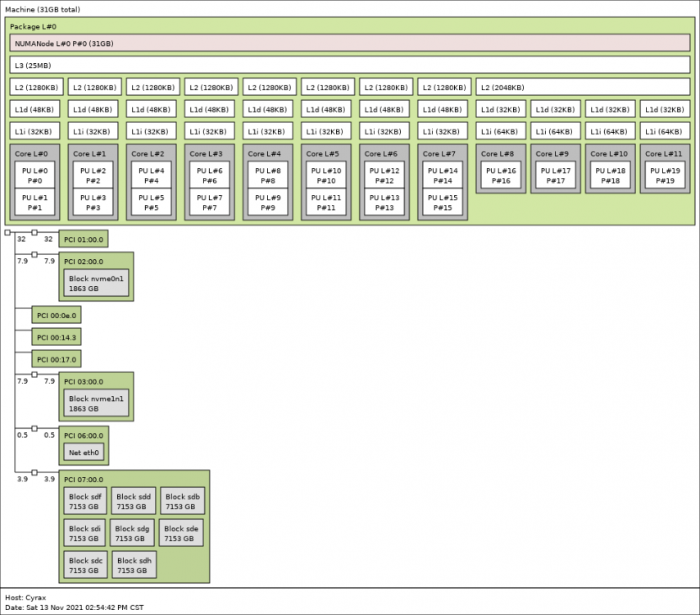Click the PCI 00:14.3 device box
This screenshot has width=700, height=615.
coord(57,337)
